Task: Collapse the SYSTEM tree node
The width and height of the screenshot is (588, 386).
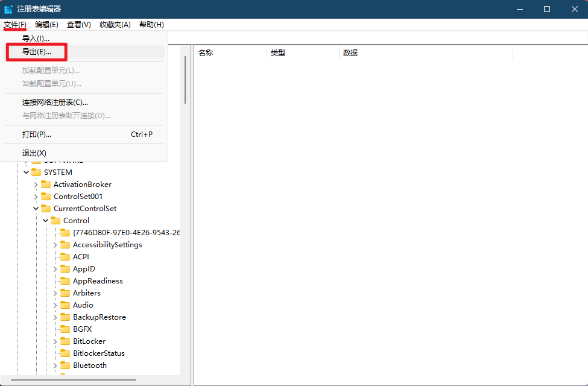Action: coord(26,172)
